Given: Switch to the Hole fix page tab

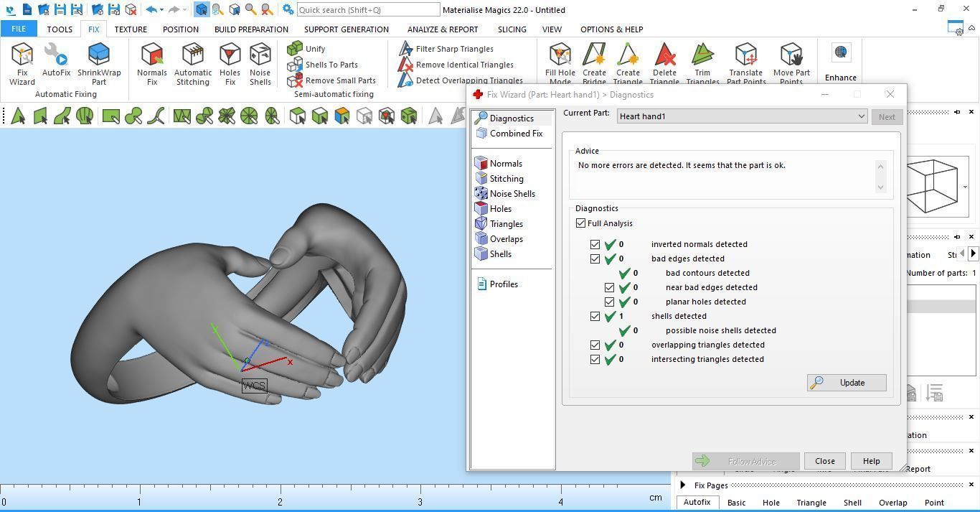Looking at the screenshot, I should coord(771,503).
